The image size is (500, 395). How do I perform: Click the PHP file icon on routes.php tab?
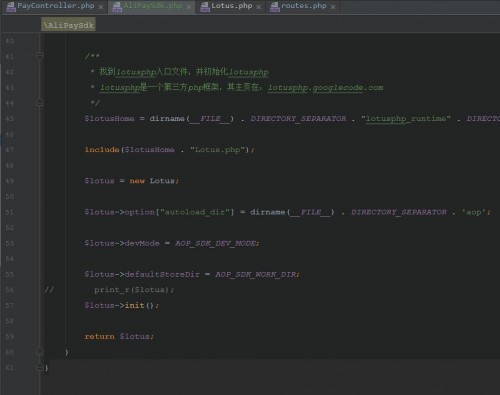click(x=275, y=7)
